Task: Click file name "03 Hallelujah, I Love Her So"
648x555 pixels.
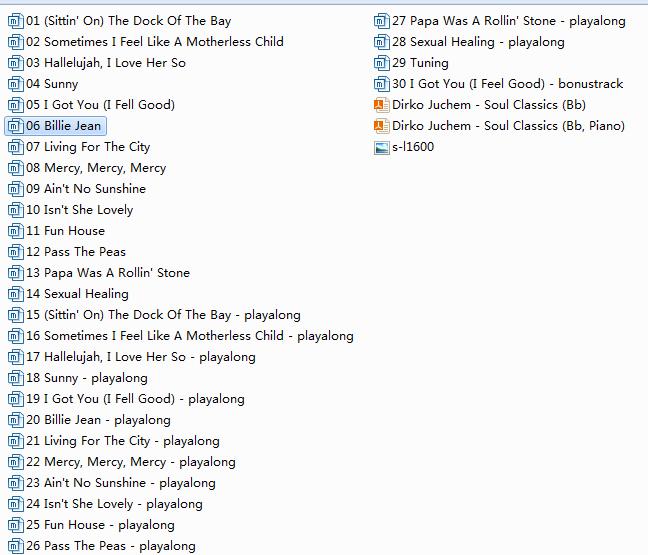Action: [106, 63]
